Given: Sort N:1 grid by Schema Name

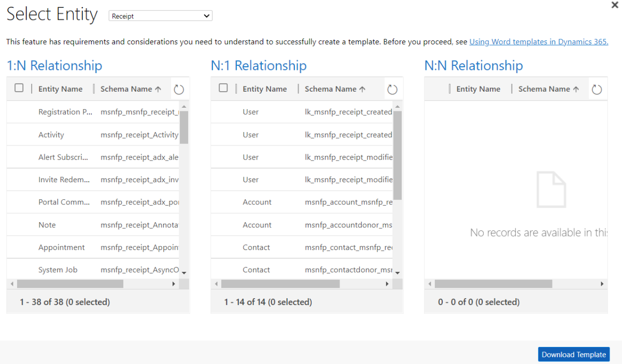Looking at the screenshot, I should 335,89.
